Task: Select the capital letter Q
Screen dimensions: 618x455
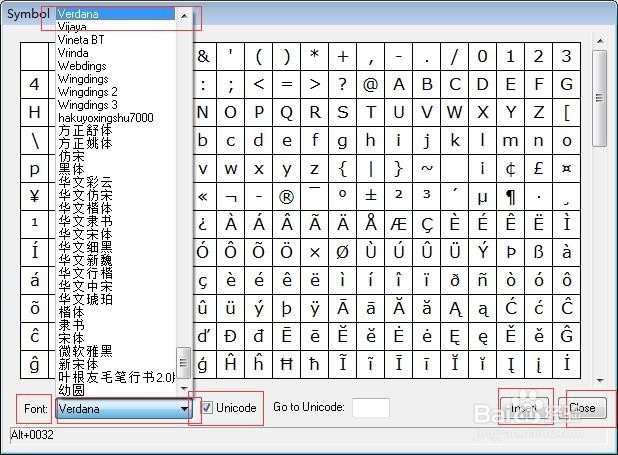Action: coord(287,112)
